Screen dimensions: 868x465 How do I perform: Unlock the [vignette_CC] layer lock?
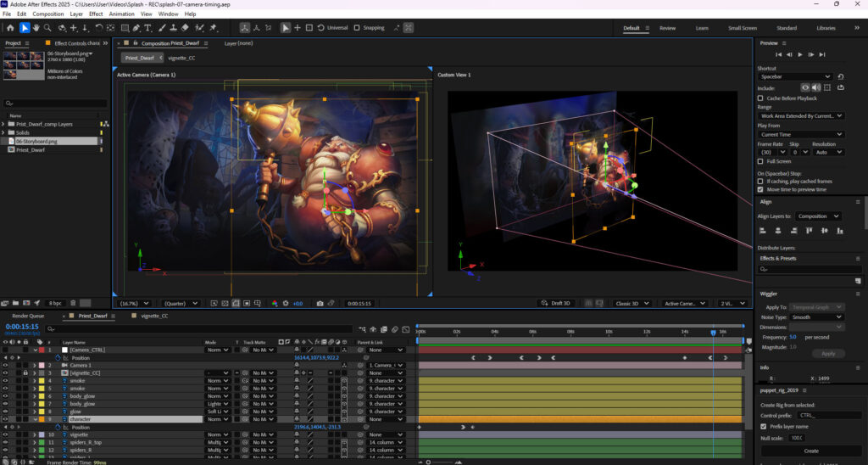pyautogui.click(x=25, y=373)
